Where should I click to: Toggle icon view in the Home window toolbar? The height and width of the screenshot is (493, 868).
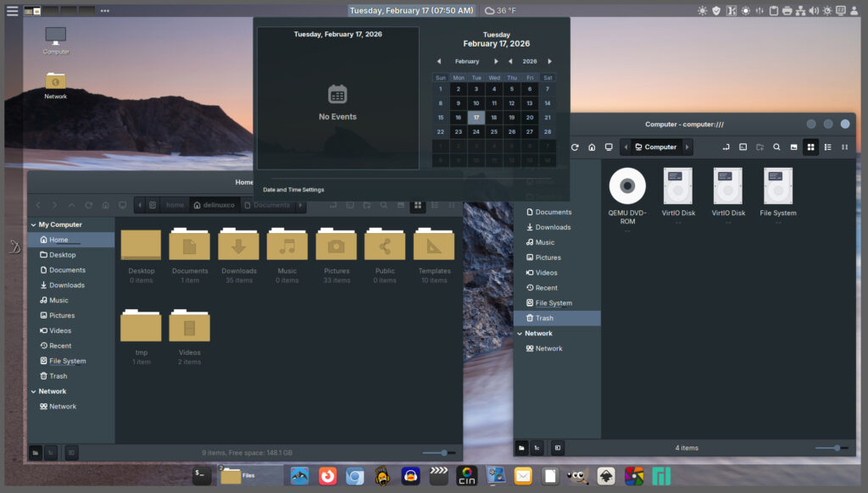[x=417, y=205]
